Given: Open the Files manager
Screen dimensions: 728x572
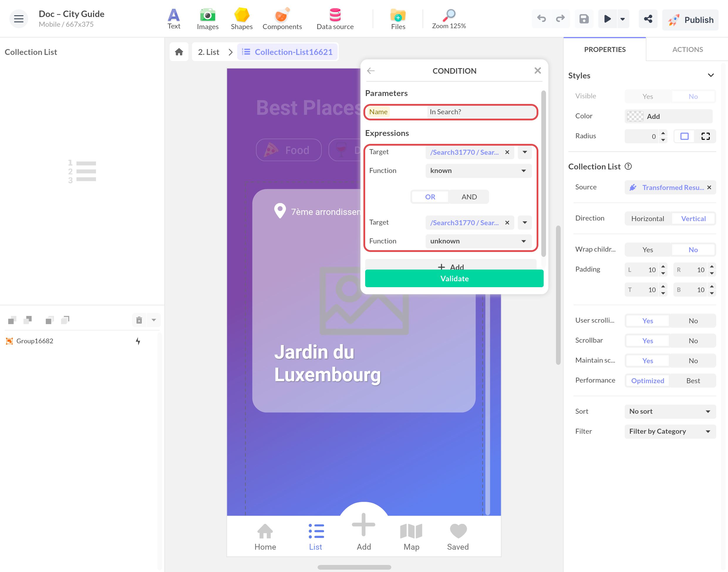Looking at the screenshot, I should click(398, 19).
